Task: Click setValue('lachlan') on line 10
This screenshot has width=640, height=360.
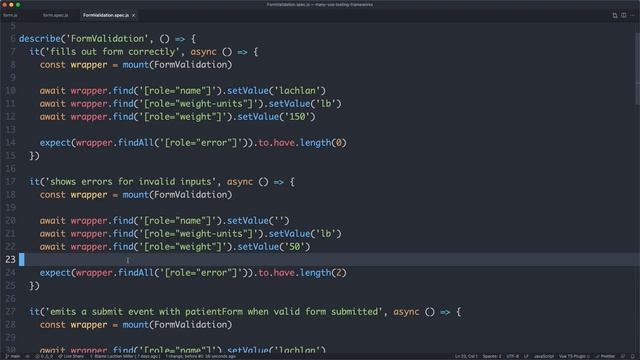Action: (x=276, y=91)
